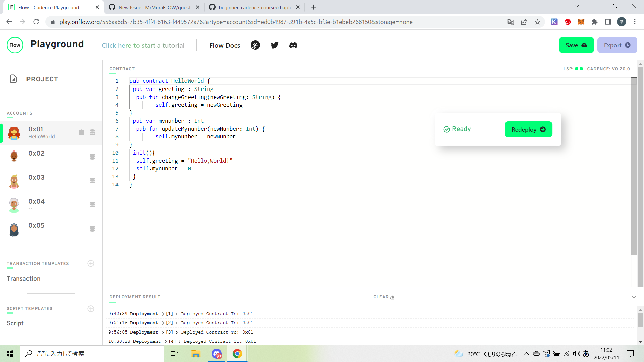Open storage for account 0x03
The image size is (644, 362).
click(92, 180)
